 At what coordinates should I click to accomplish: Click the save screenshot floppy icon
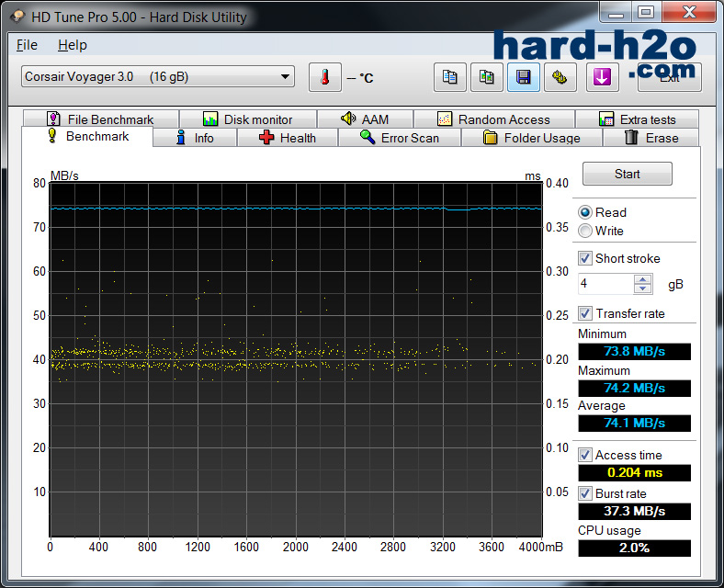point(523,77)
